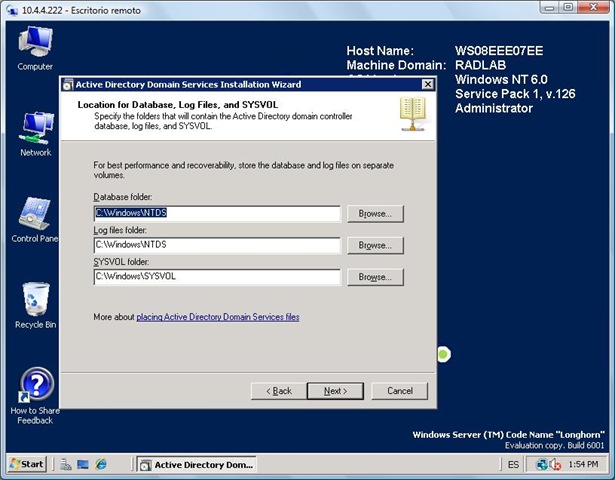Browse for the SYSVOL folder

point(375,277)
